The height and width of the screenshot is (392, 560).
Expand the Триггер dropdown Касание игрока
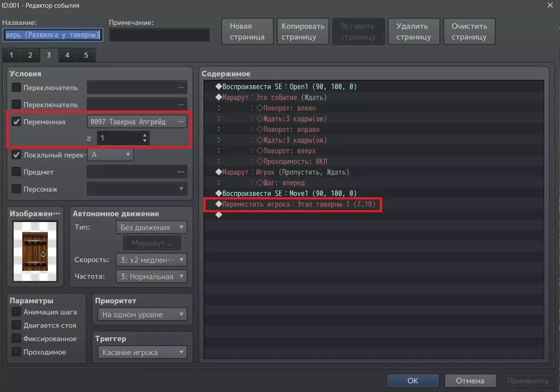[x=143, y=352]
